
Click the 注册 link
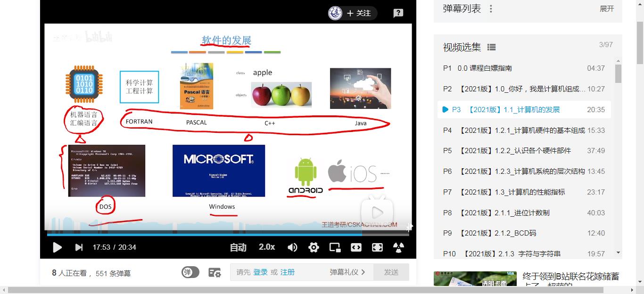[288, 272]
